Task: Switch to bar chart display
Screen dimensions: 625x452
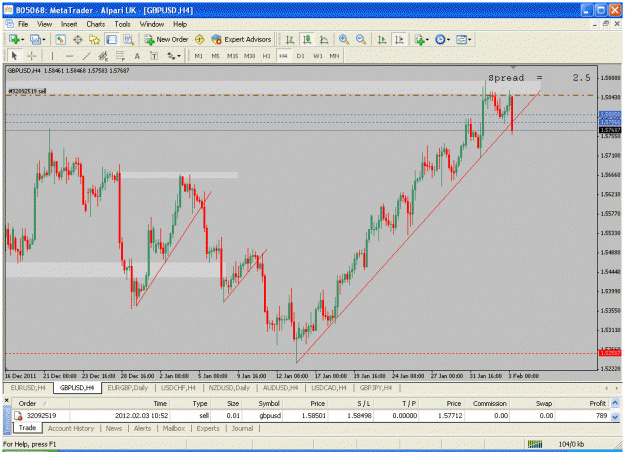Action: (290, 39)
